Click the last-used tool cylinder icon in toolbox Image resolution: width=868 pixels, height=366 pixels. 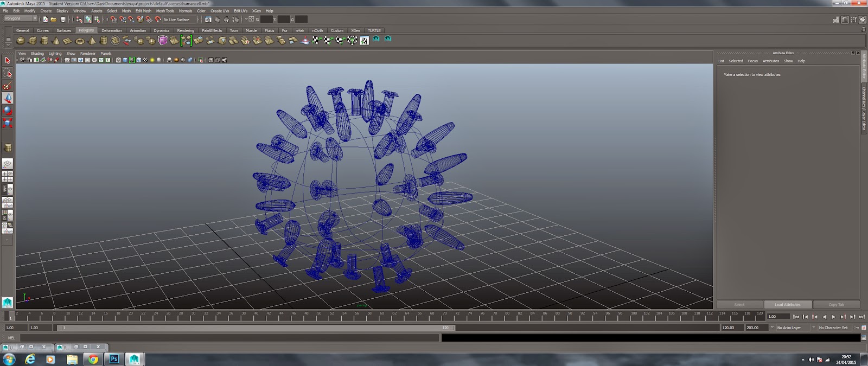8,147
